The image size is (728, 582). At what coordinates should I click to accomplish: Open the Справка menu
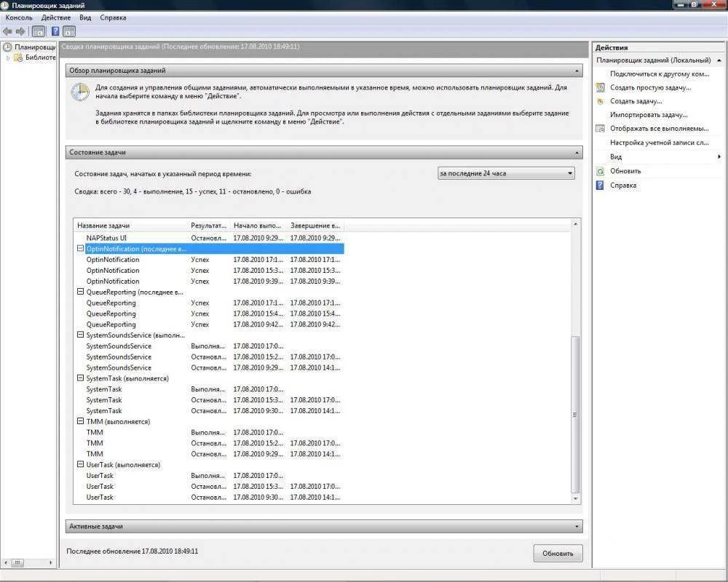click(113, 17)
